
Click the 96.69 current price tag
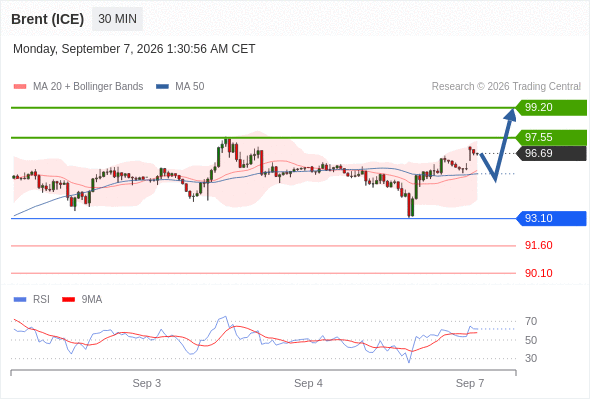[x=551, y=154]
